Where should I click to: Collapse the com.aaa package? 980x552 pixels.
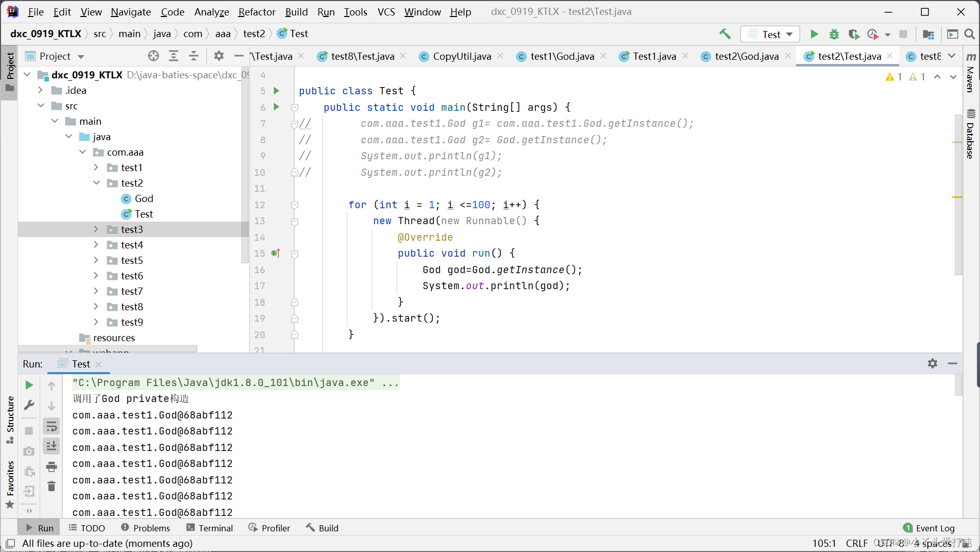82,152
